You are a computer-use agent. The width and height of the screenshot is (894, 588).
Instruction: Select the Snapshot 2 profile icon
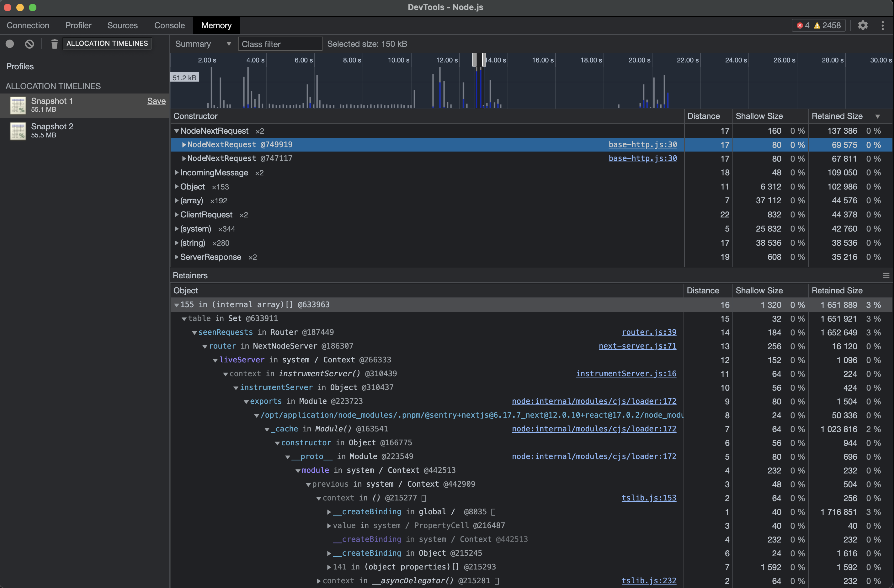[18, 131]
